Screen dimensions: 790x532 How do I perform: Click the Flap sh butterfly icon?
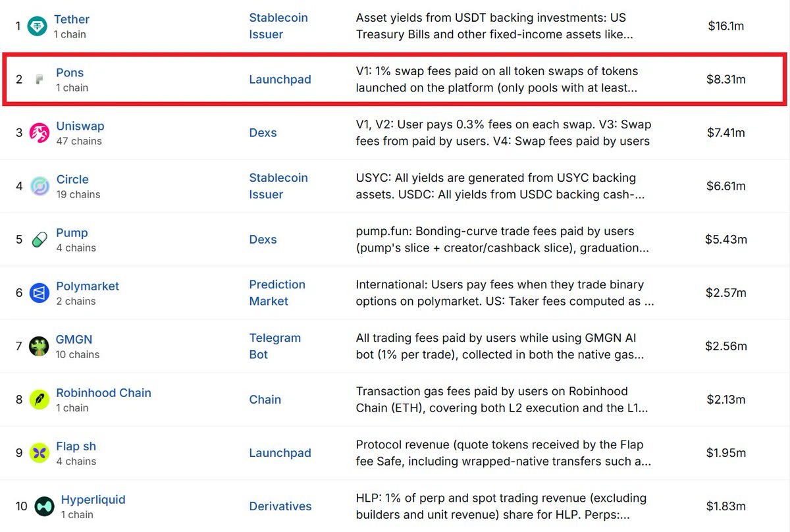(39, 453)
